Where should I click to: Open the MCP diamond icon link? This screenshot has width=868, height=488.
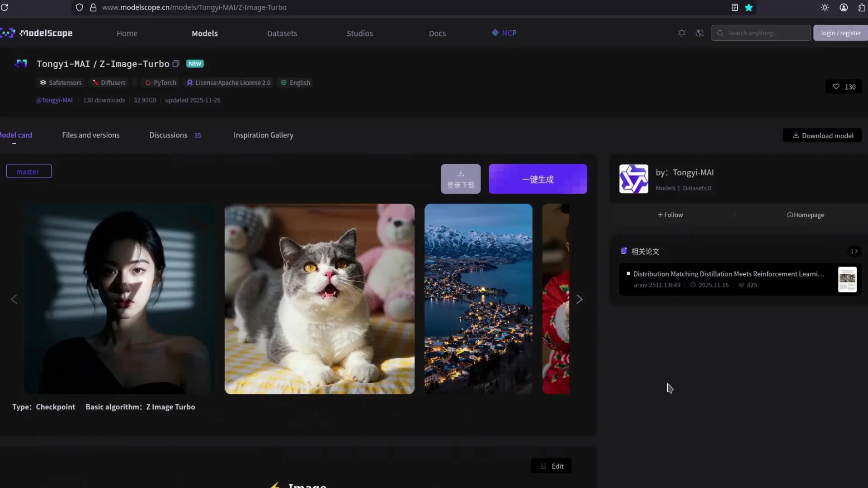click(x=495, y=33)
